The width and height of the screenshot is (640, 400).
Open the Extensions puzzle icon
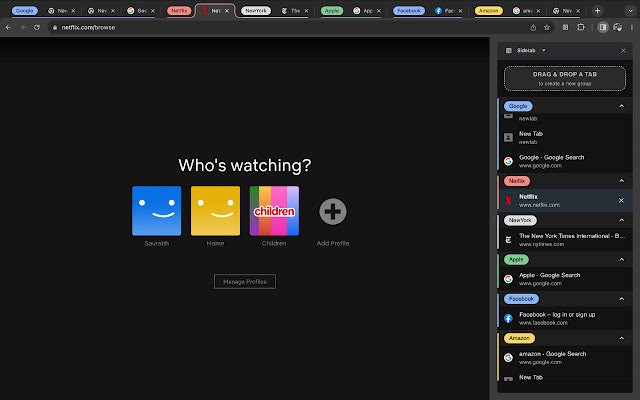click(581, 27)
